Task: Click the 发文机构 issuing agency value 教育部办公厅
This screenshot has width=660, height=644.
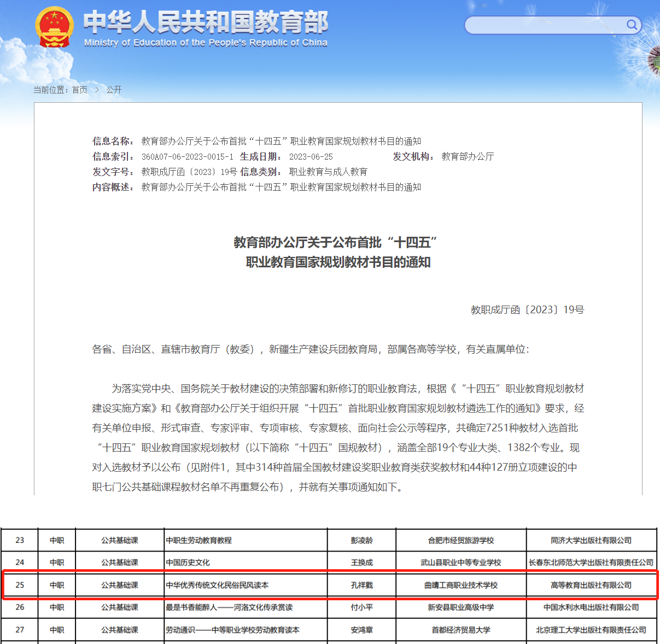Action: coord(466,156)
